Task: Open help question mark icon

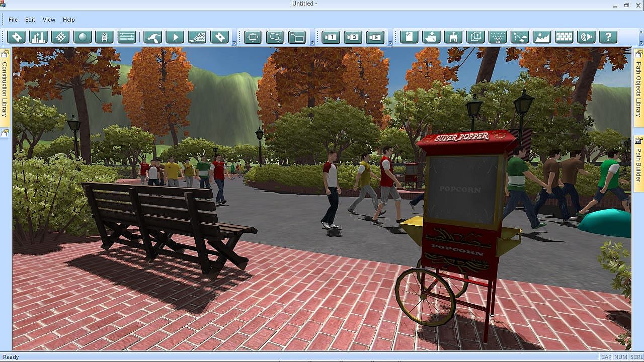Action: [x=608, y=37]
